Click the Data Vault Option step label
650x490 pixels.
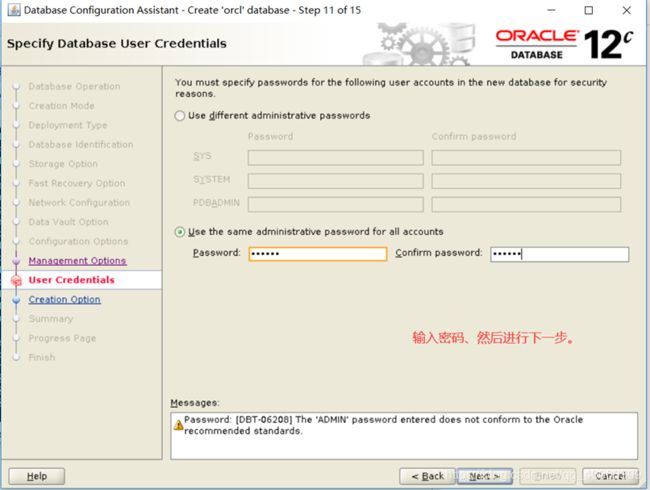(68, 222)
